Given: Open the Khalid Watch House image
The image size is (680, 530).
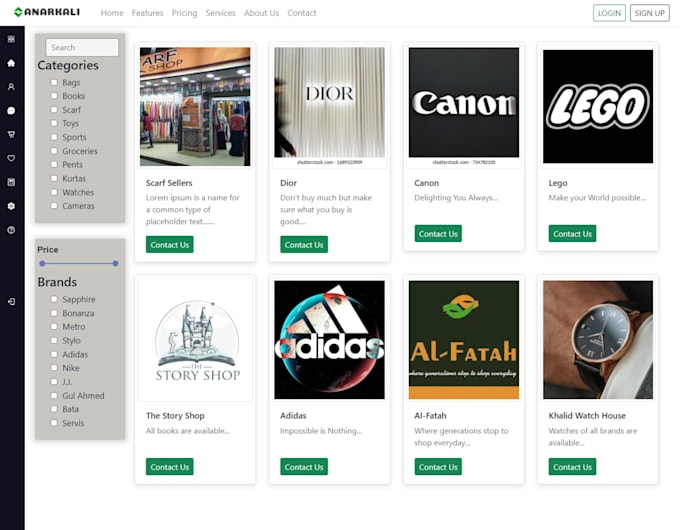Looking at the screenshot, I should click(x=598, y=340).
